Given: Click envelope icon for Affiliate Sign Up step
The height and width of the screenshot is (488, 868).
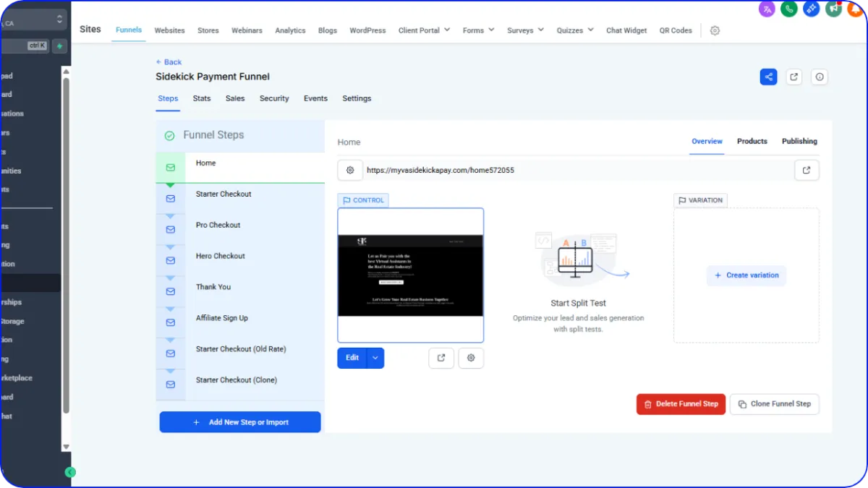Looking at the screenshot, I should coord(171,322).
